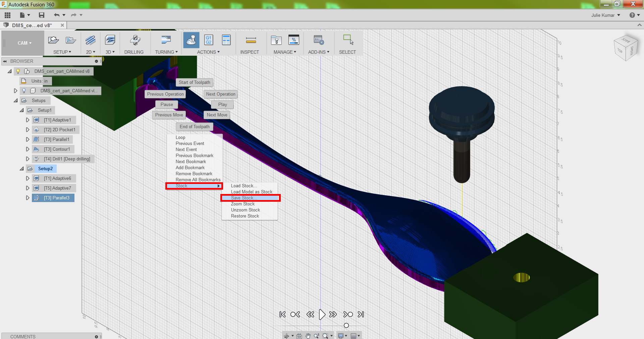Image resolution: width=644 pixels, height=339 pixels.
Task: Click the End of Toolpath button
Action: [195, 127]
